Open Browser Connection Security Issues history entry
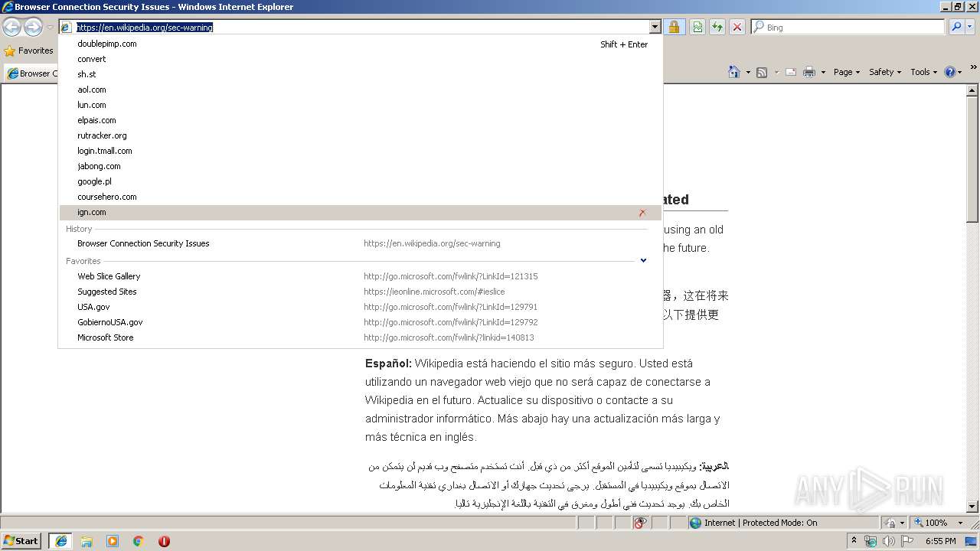This screenshot has width=980, height=551. click(360, 243)
